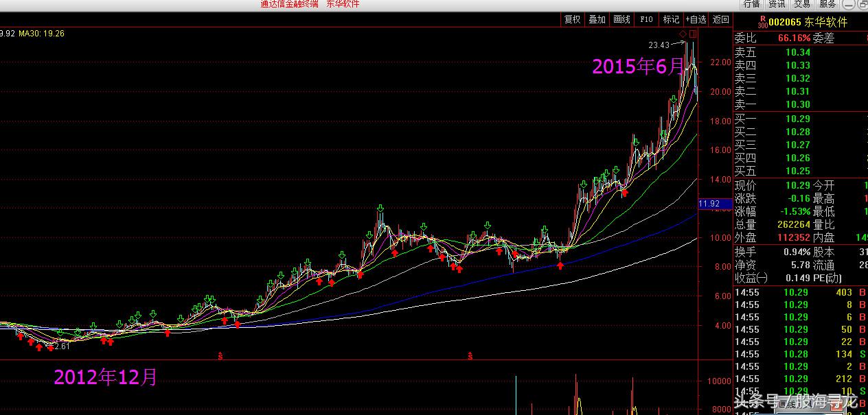Select stock code 002065 东华软件 title
Screen dimensions: 868x415
[x=808, y=22]
